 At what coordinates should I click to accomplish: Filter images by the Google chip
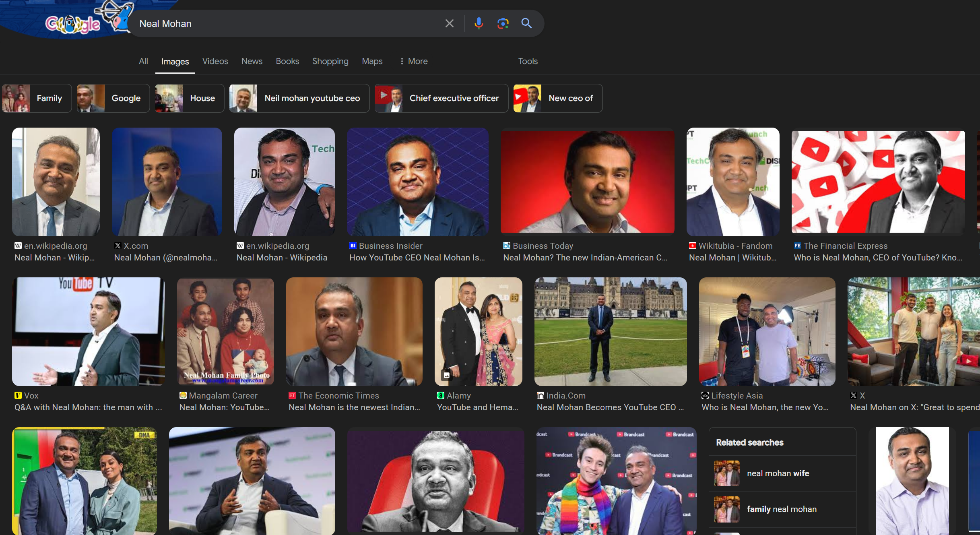pyautogui.click(x=113, y=98)
